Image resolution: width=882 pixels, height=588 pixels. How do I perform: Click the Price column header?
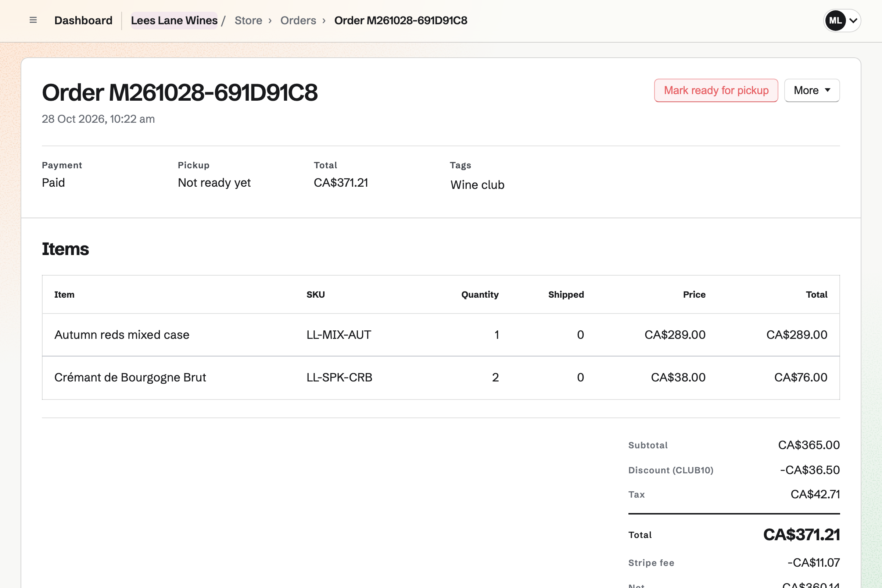694,294
